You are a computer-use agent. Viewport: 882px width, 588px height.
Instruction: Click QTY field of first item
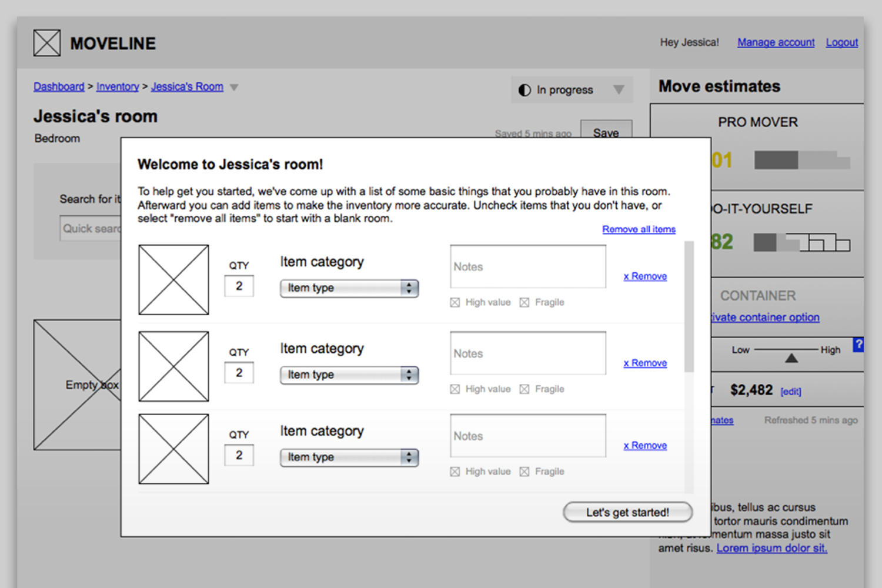point(239,286)
